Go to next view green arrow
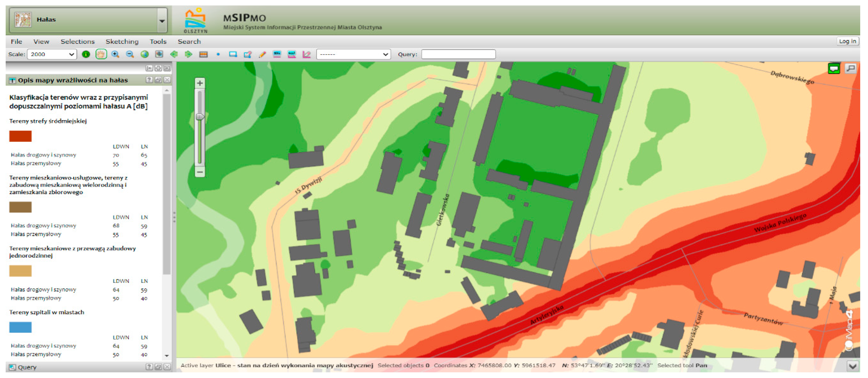Screen dimensions: 868x378 pyautogui.click(x=188, y=54)
